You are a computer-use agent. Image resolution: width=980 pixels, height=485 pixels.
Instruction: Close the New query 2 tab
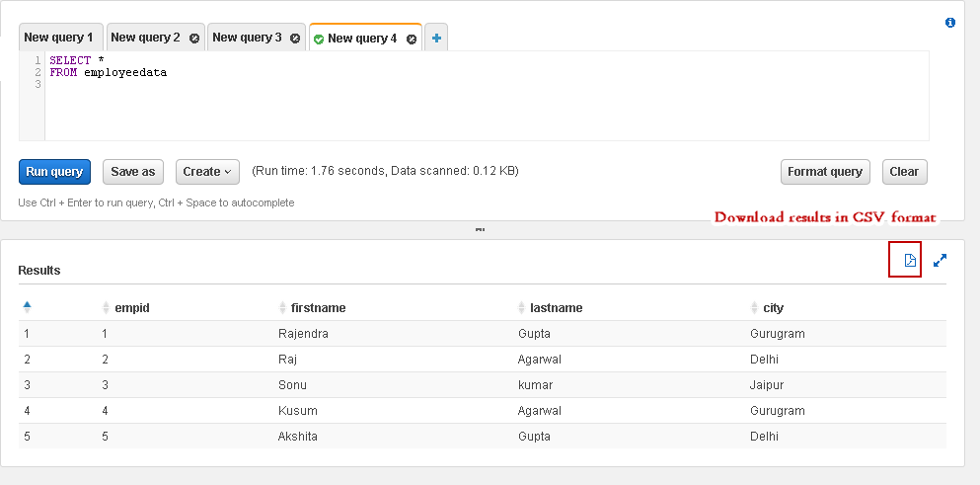pyautogui.click(x=194, y=39)
